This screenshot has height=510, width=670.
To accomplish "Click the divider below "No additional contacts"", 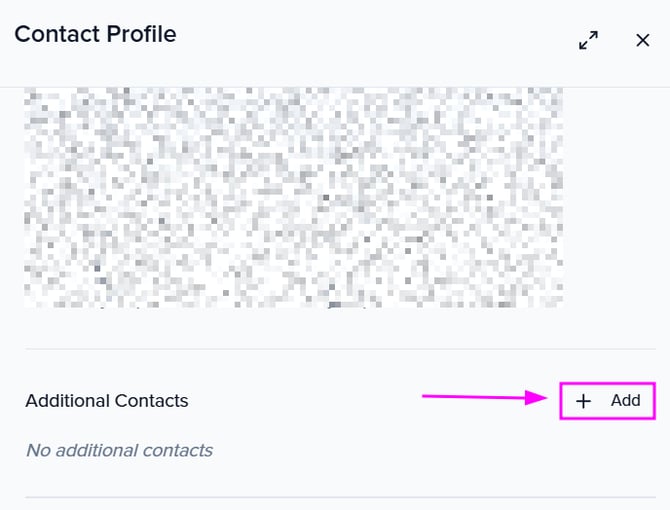I will (340, 497).
